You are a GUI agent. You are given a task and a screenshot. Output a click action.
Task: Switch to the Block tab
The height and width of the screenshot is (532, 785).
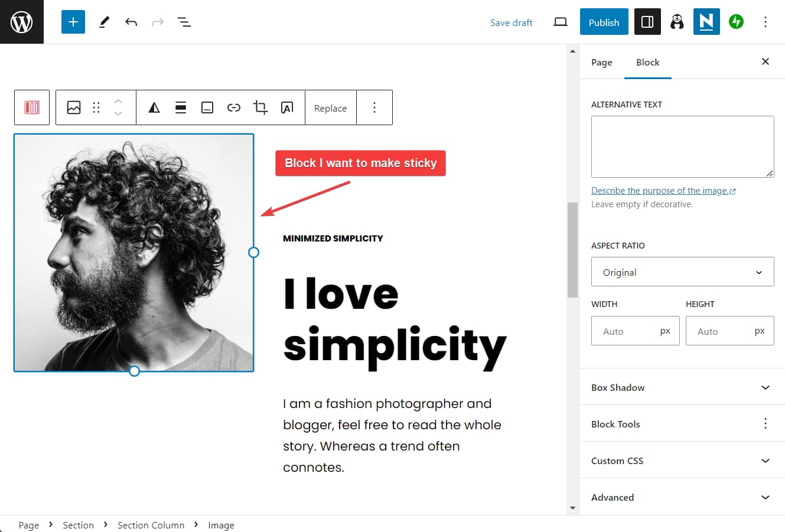647,62
